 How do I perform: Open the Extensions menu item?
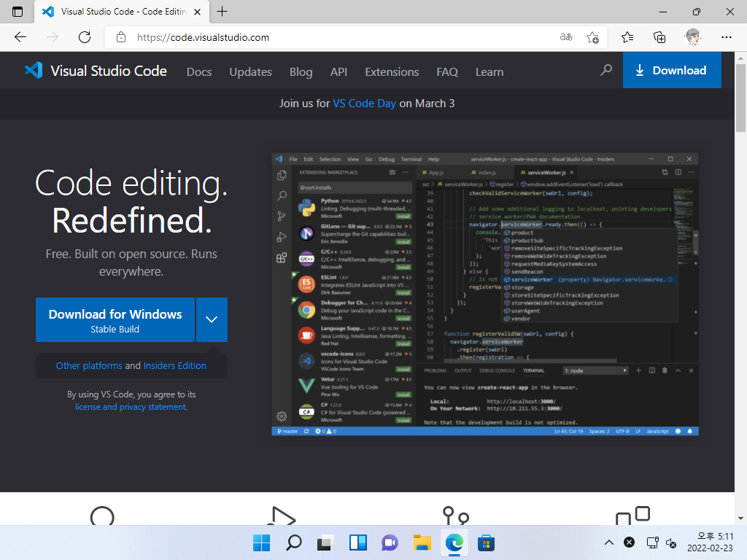point(392,72)
